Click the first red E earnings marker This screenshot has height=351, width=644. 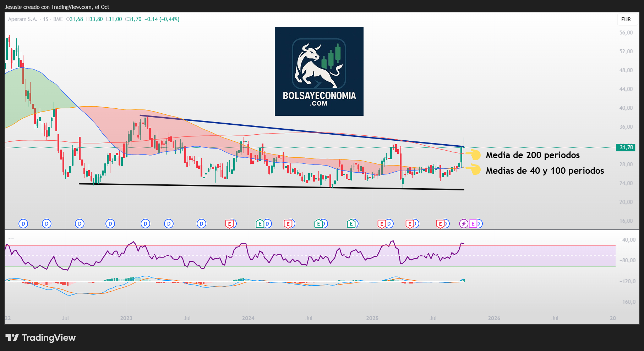point(230,224)
